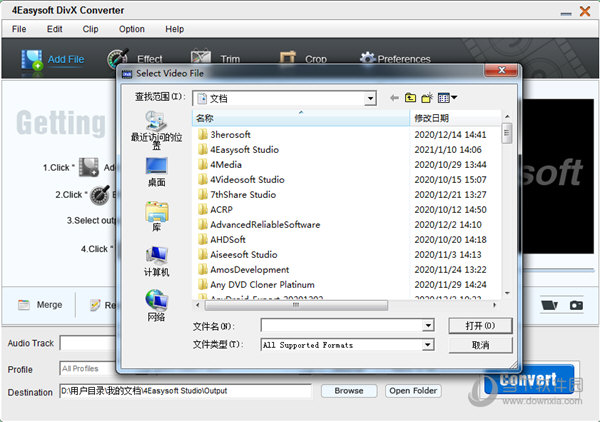Image resolution: width=600 pixels, height=422 pixels.
Task: Click the scroll down arrow in file list
Action: tap(507, 293)
